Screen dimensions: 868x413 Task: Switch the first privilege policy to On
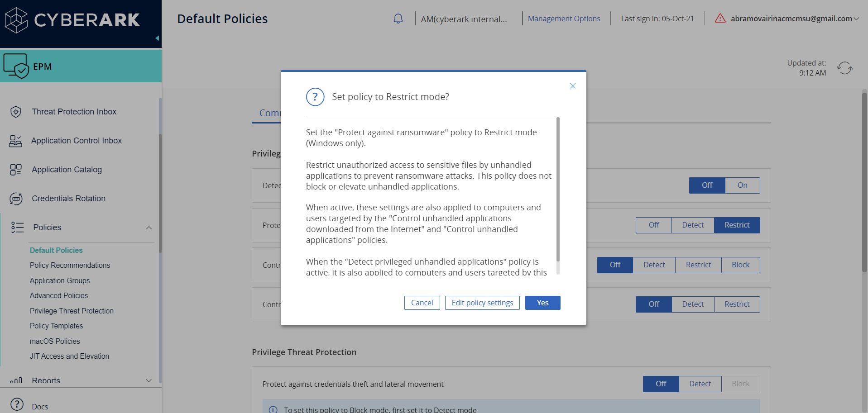(742, 185)
